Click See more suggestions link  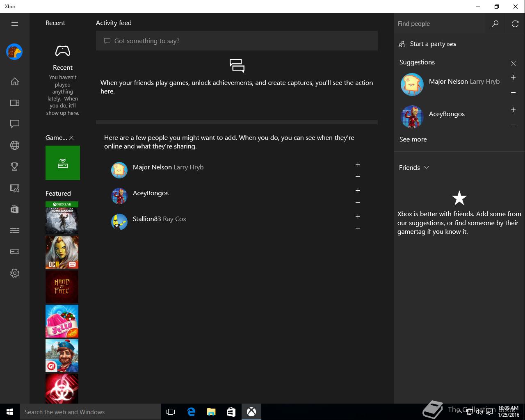[413, 139]
